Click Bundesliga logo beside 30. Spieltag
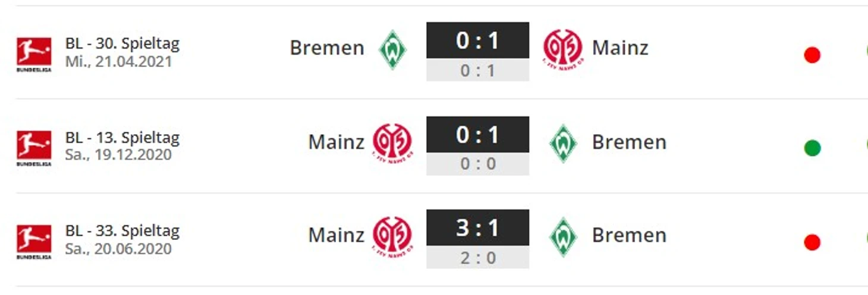The height and width of the screenshot is (295, 868). [33, 53]
